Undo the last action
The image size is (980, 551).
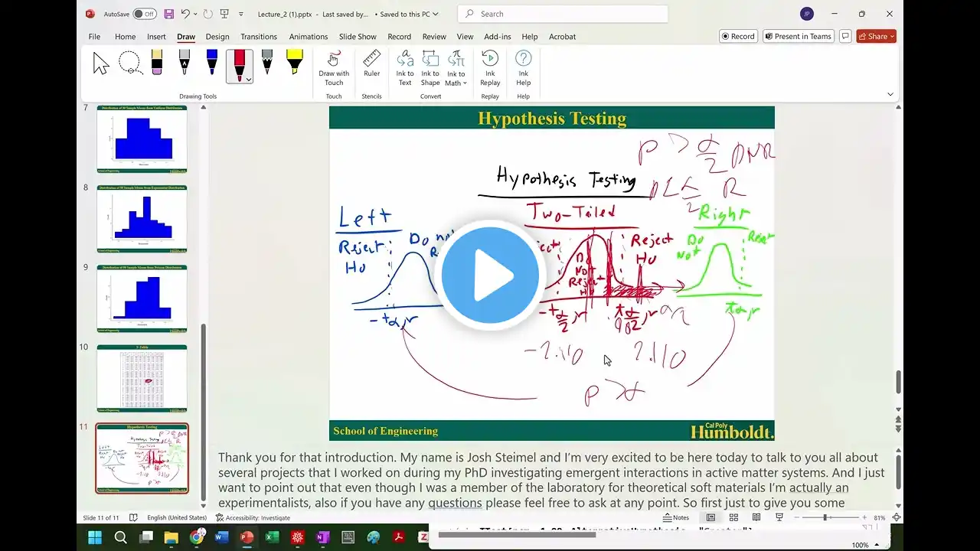tap(185, 14)
